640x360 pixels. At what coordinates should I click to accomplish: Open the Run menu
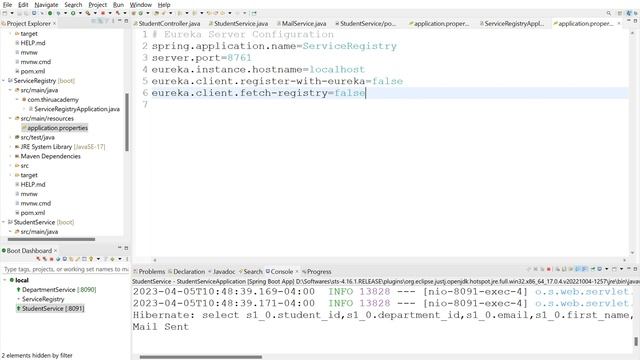coord(118,5)
